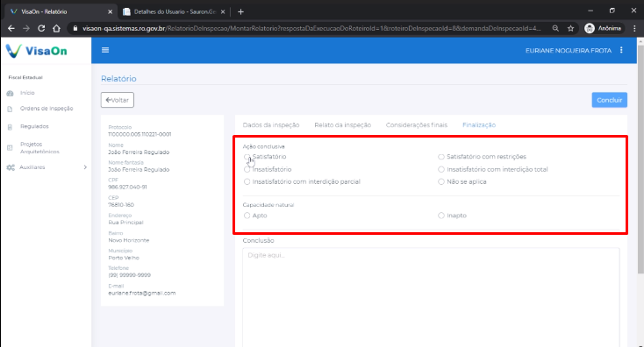The image size is (644, 347).
Task: Open the user options kebab menu
Action: [621, 50]
